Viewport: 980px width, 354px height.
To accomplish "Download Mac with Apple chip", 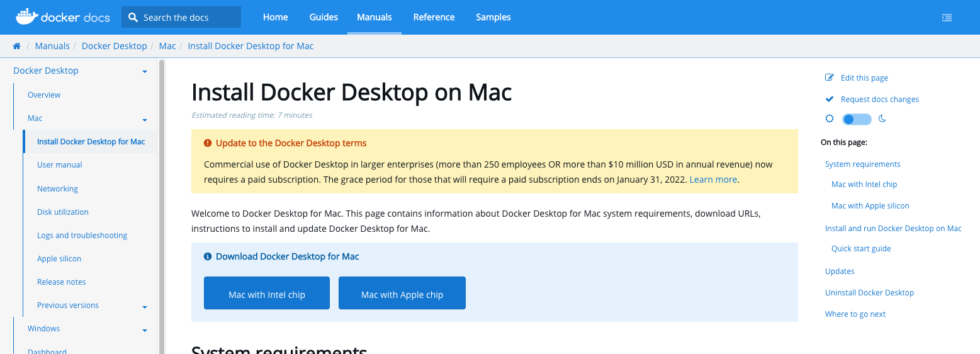I will (x=402, y=293).
